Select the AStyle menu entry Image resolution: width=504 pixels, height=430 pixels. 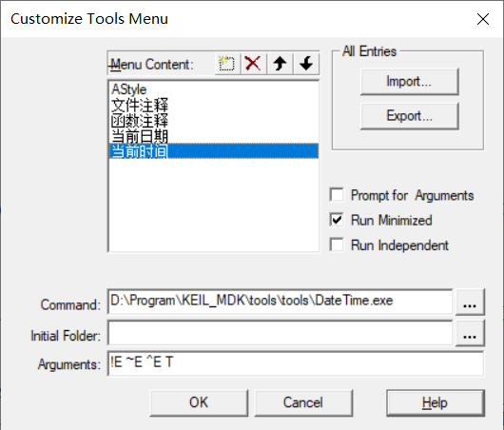click(x=214, y=89)
